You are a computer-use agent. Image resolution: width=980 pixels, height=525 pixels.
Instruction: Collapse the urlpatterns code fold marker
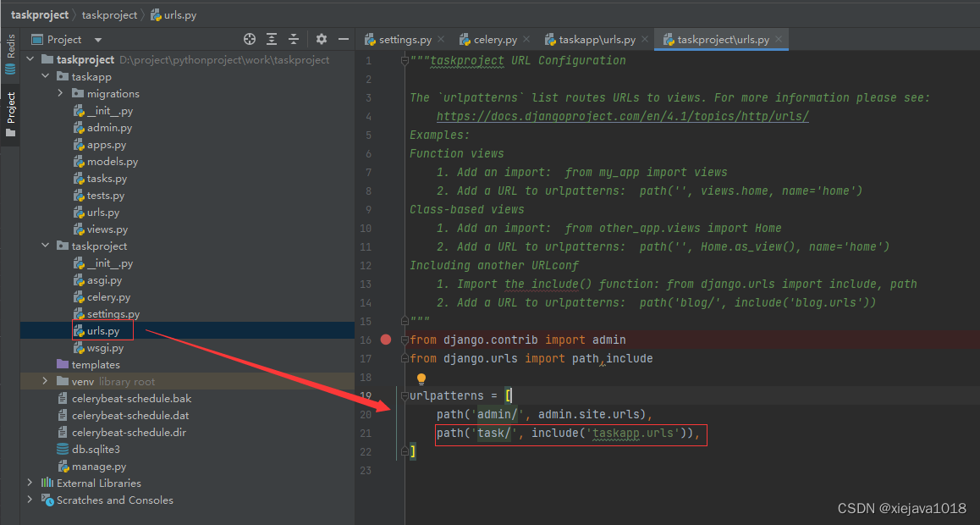tap(405, 395)
